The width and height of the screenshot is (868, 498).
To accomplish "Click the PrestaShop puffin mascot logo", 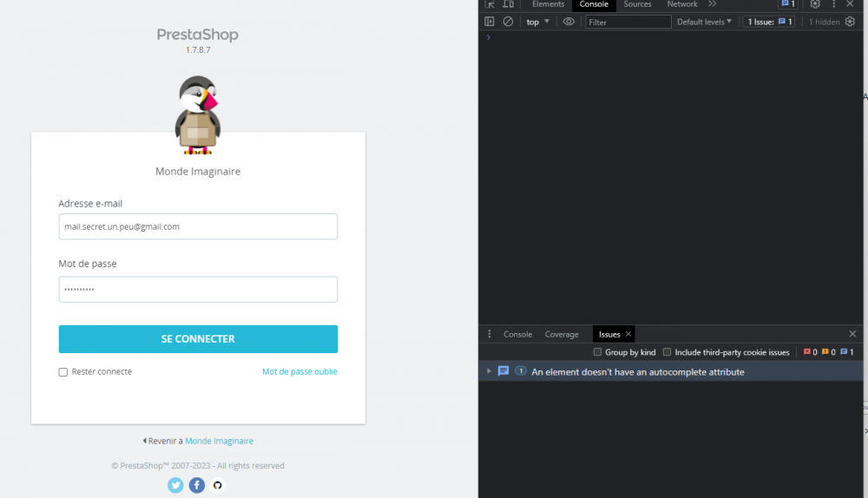I will 198,115.
